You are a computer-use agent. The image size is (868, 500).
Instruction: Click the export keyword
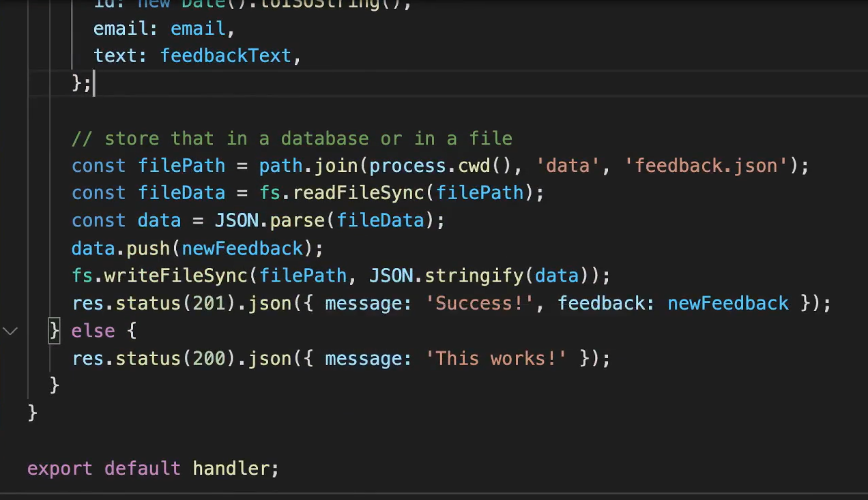pyautogui.click(x=60, y=469)
